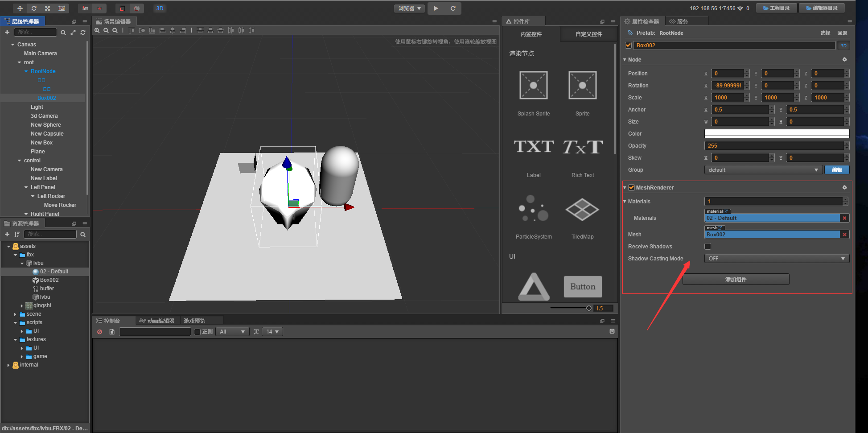Zoom out the scene editor
Image resolution: width=868 pixels, height=433 pixels.
click(106, 30)
